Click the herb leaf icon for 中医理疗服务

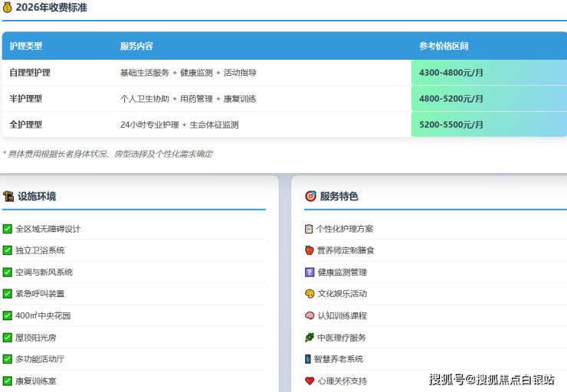click(x=310, y=337)
